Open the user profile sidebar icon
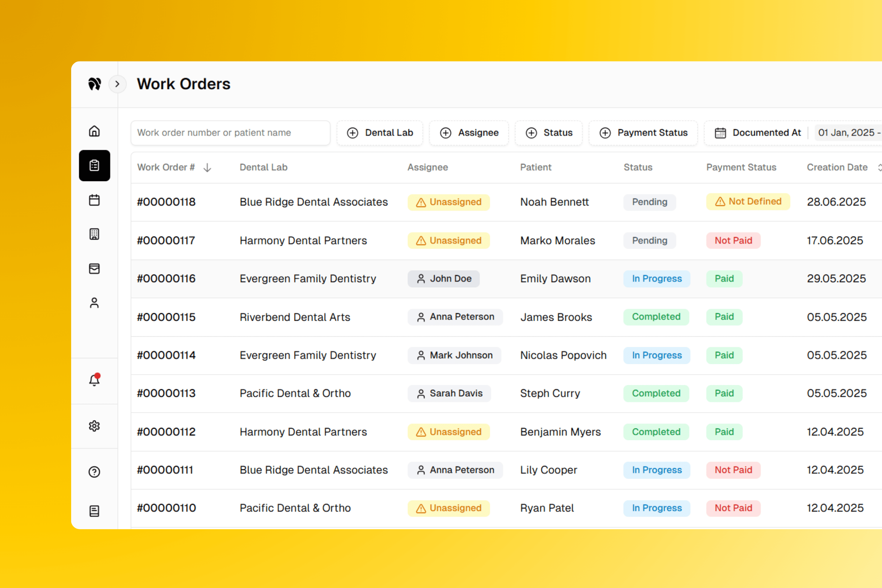Image resolution: width=882 pixels, height=588 pixels. [94, 303]
